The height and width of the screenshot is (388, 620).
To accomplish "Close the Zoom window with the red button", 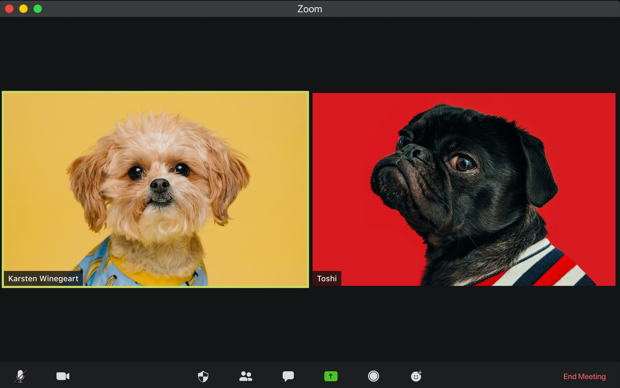I will (9, 9).
